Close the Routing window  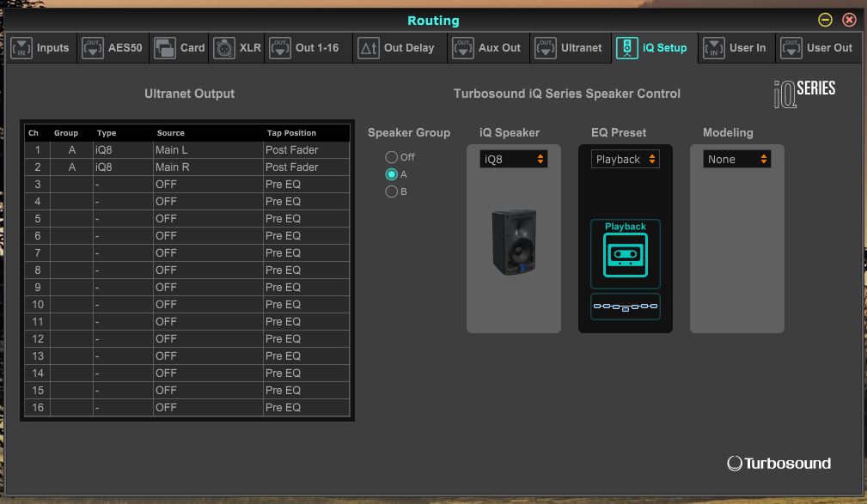click(849, 21)
